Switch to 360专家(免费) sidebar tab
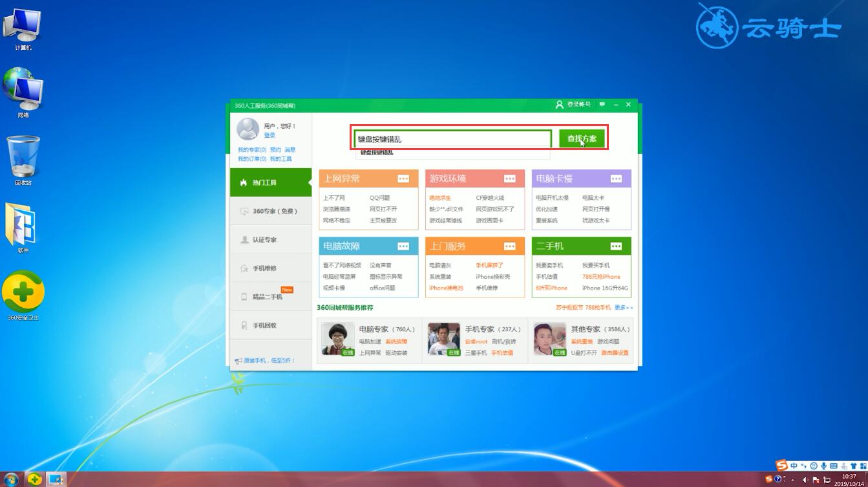Image resolution: width=868 pixels, height=487 pixels. tap(271, 211)
